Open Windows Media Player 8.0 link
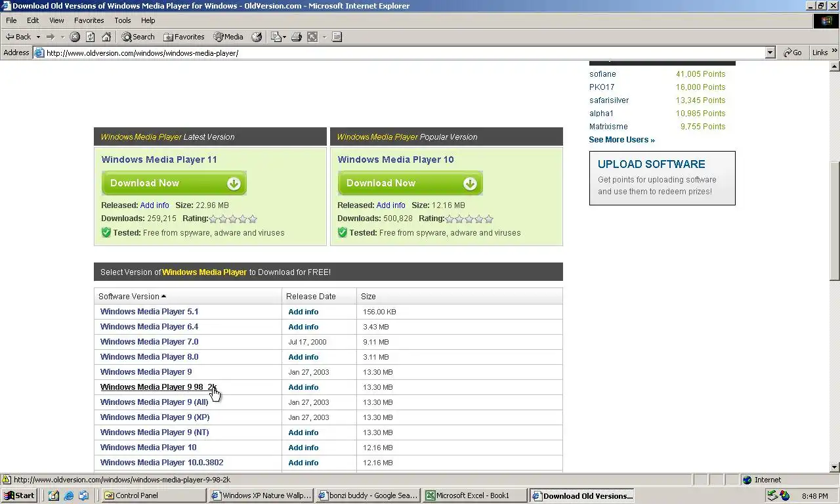Image resolution: width=840 pixels, height=504 pixels. [149, 357]
